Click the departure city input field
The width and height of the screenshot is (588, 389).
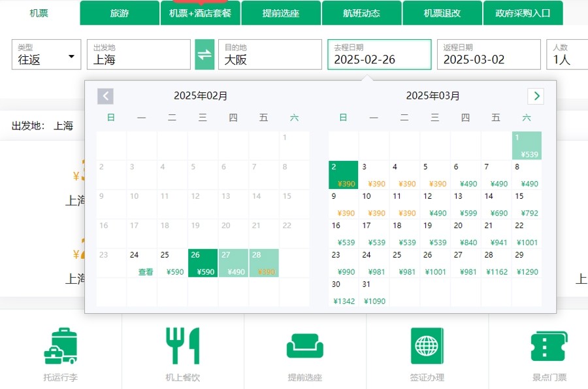click(x=139, y=54)
